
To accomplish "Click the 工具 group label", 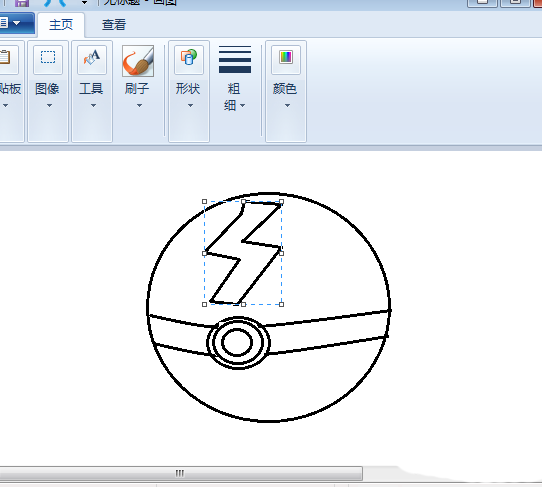I will (91, 89).
